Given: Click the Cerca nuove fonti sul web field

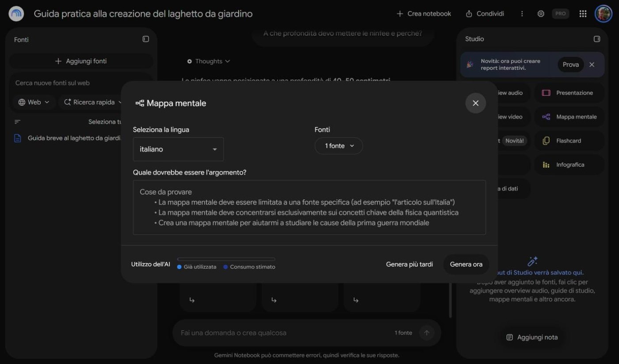Looking at the screenshot, I should tap(81, 83).
